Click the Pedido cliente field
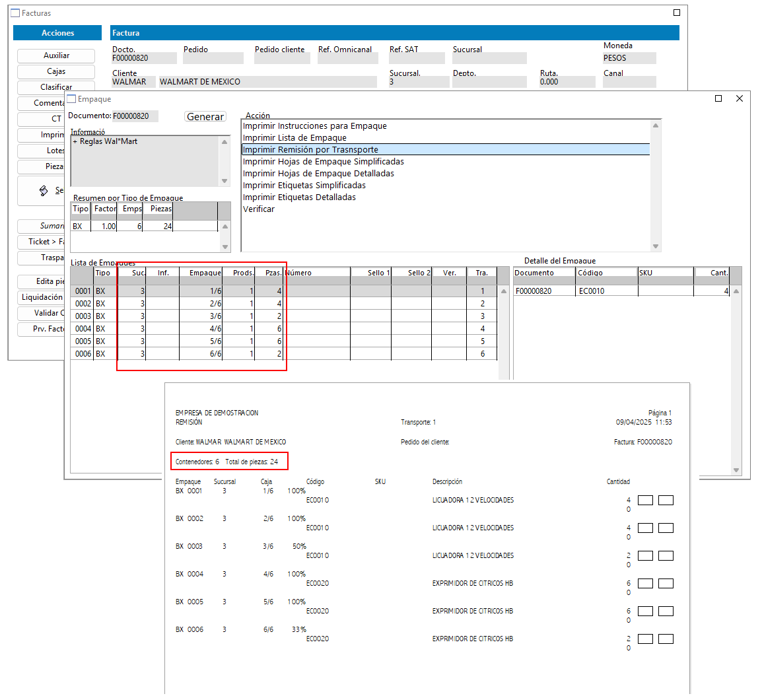Viewport: 762px width, 700px height. [282, 58]
